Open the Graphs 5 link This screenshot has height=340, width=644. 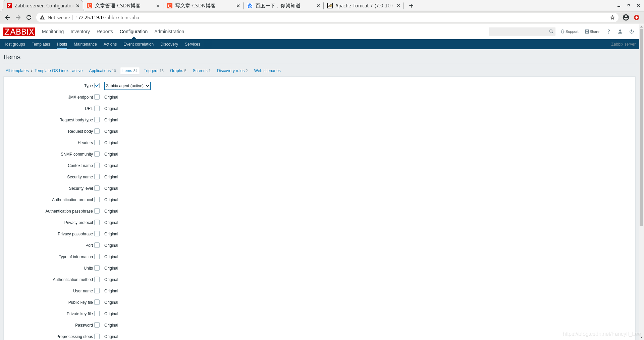point(178,71)
